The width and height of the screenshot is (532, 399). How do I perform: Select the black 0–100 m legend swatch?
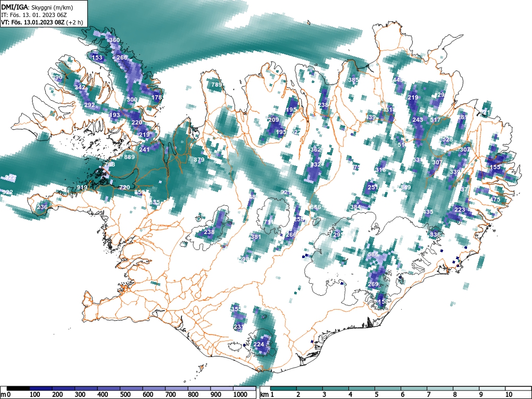18,389
